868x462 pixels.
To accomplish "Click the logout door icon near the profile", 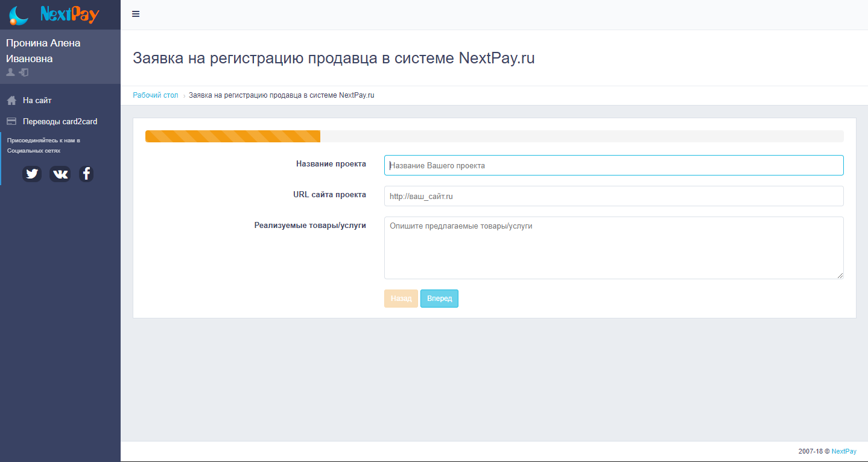I will tap(23, 72).
